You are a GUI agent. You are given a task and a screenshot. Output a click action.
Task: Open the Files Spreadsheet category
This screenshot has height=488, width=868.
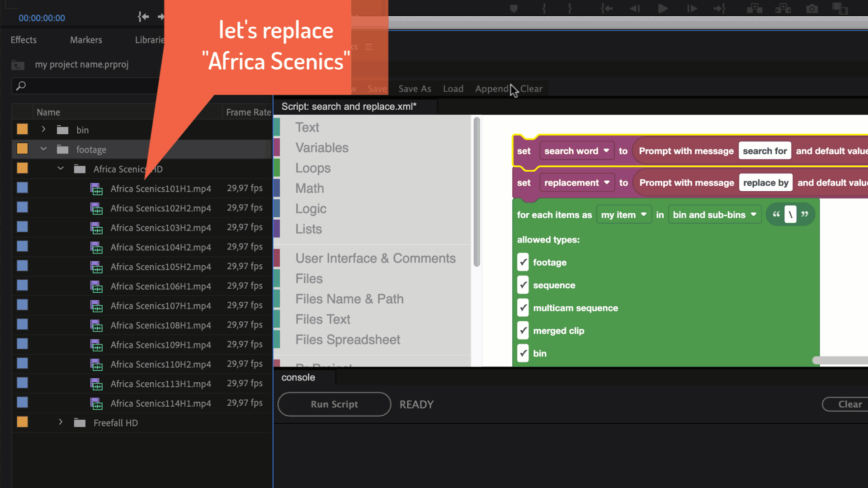coord(348,340)
